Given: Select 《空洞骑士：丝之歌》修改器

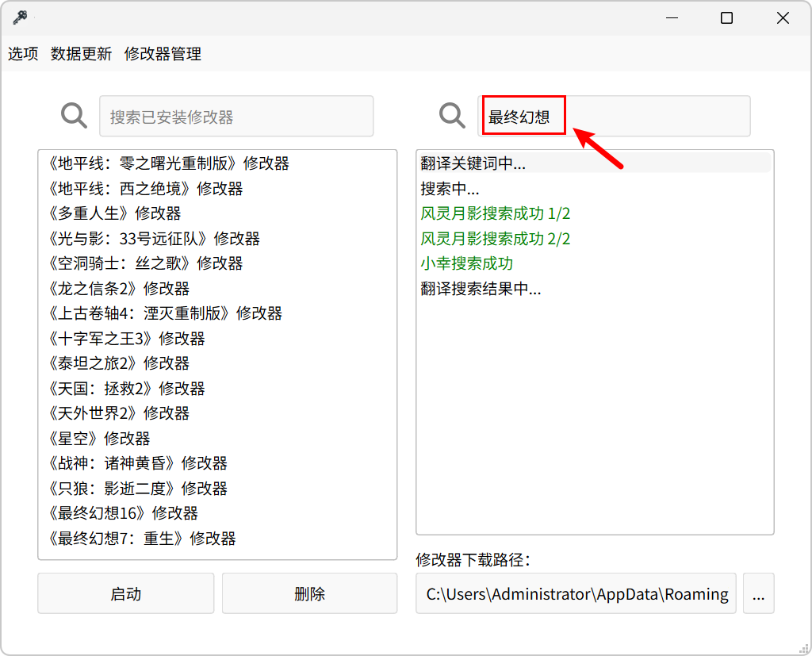Looking at the screenshot, I should 217,263.
